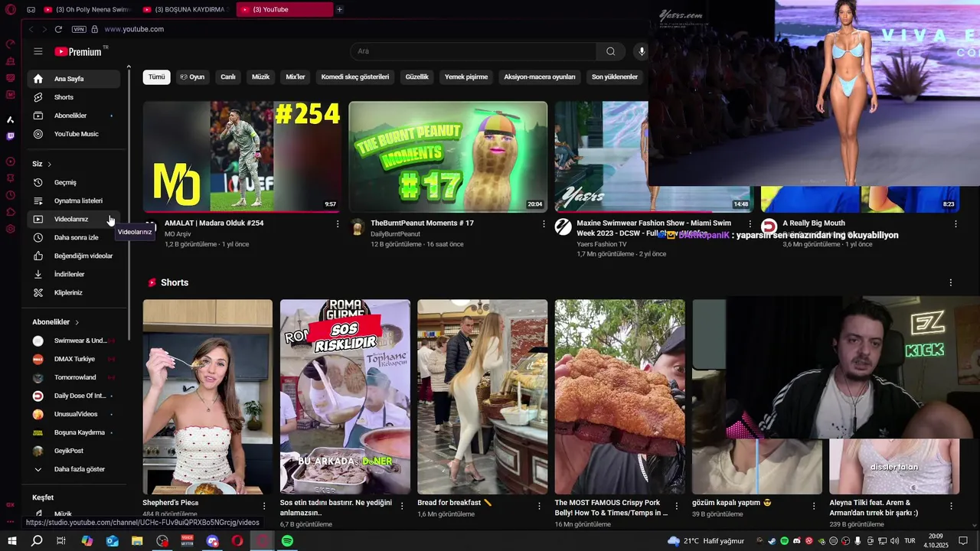Open Oynatma listeleri playlists
Viewport: 980px width, 551px height.
coord(73,201)
